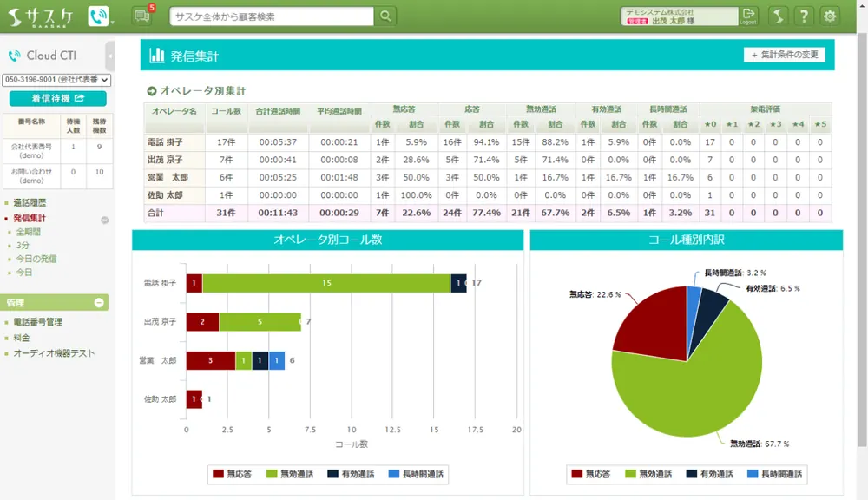868x500 pixels.
Task: Click the magnifier search button
Action: 385,16
